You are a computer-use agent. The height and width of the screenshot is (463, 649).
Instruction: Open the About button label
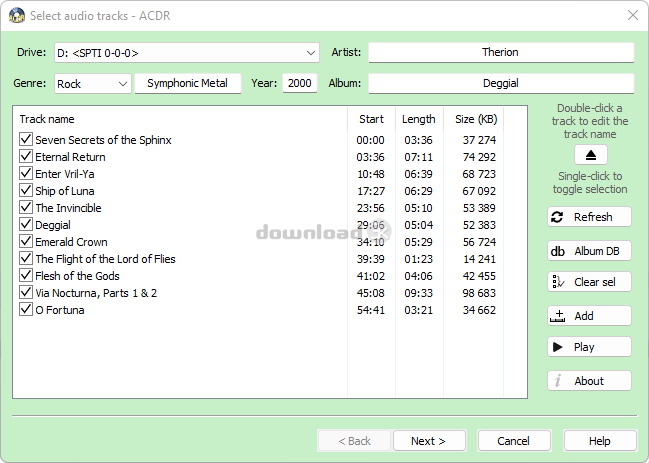[589, 381]
